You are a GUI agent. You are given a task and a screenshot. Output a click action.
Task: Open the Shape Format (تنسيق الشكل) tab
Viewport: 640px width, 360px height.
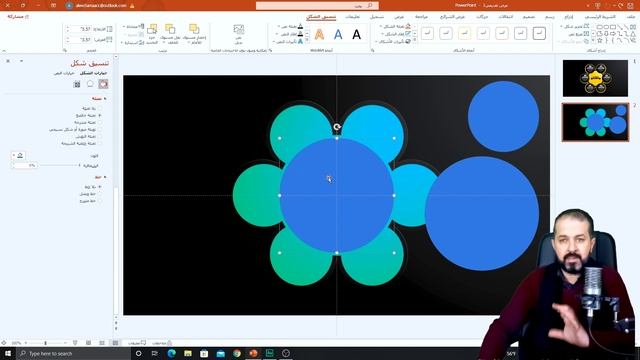click(321, 17)
